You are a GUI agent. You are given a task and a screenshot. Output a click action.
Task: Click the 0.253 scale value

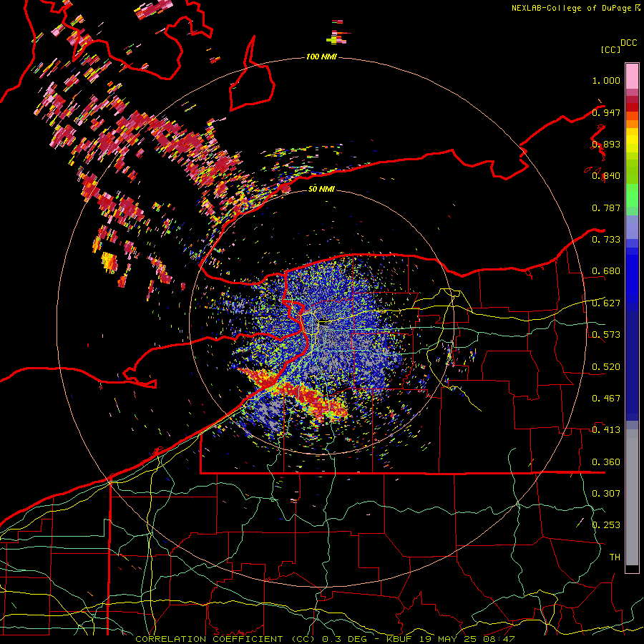tap(606, 525)
